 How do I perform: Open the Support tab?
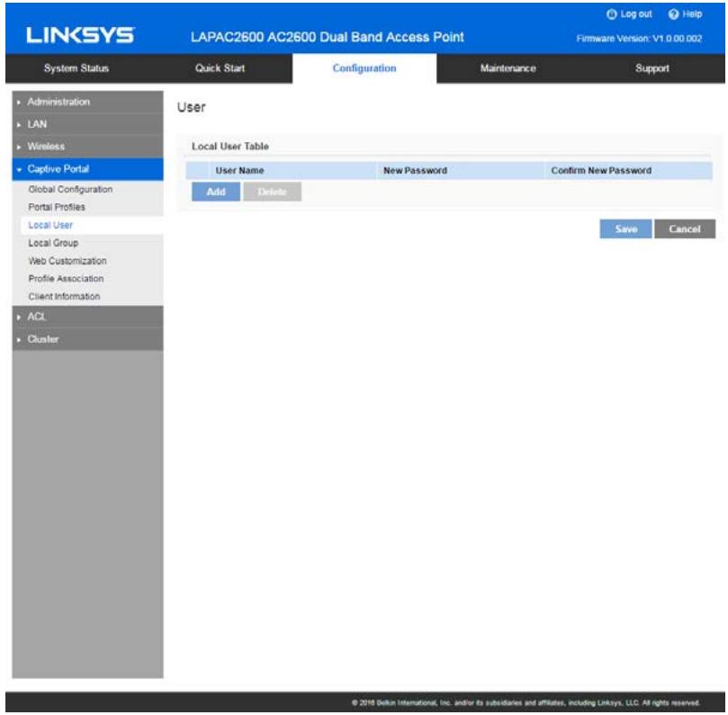[652, 68]
